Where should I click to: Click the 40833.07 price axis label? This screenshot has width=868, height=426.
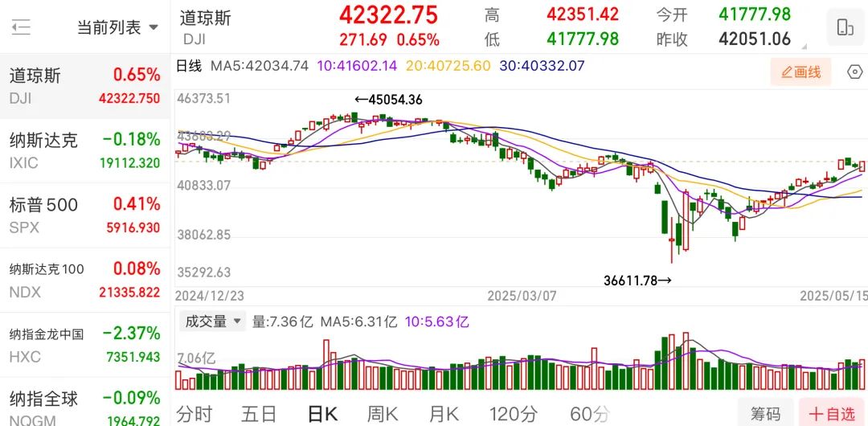[x=203, y=185]
